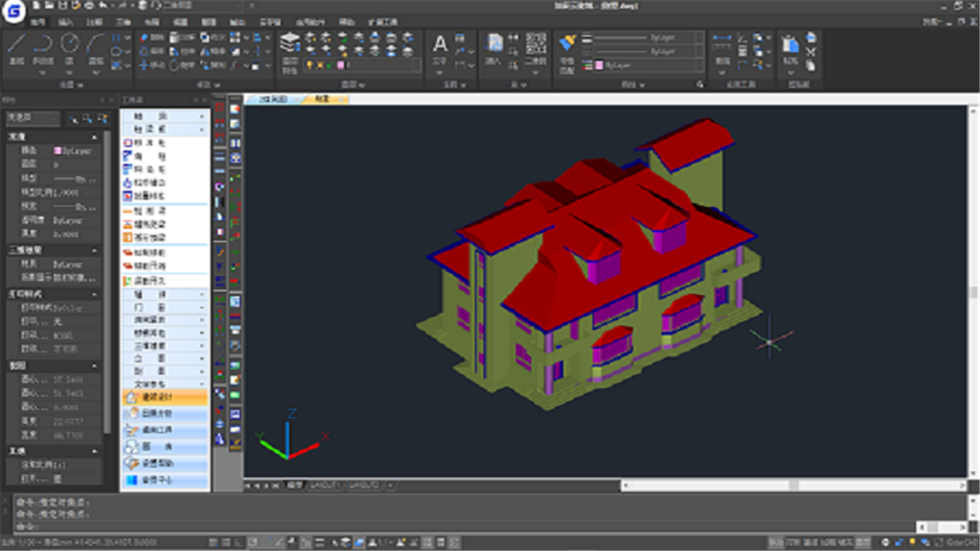Toggle the layer freeze sun icon

tap(320, 66)
